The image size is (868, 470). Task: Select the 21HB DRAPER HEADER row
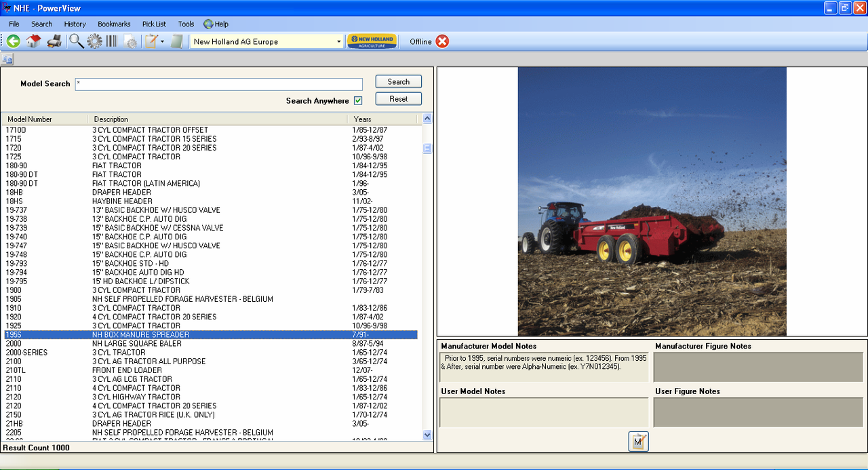click(210, 423)
